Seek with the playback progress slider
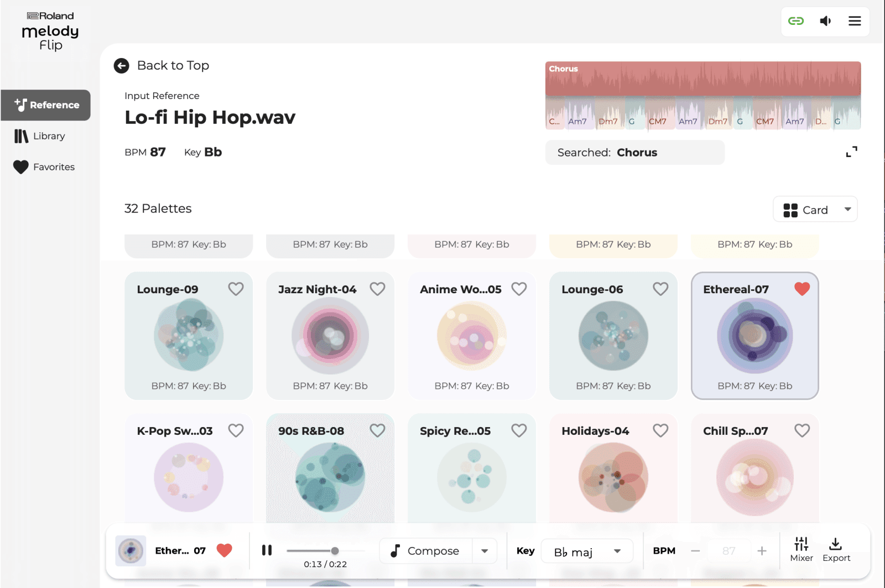Viewport: 885px width, 588px height. (x=325, y=551)
